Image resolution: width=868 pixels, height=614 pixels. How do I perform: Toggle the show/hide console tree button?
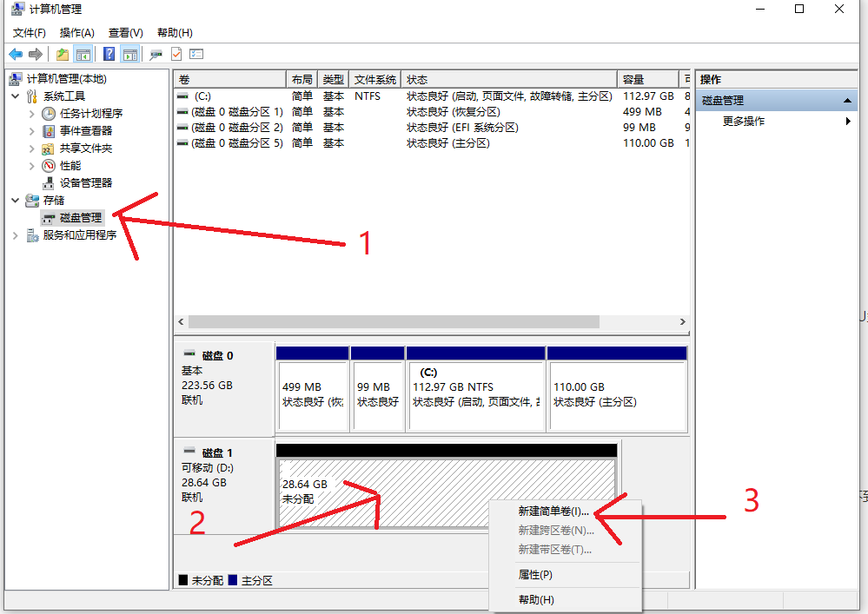tap(83, 54)
